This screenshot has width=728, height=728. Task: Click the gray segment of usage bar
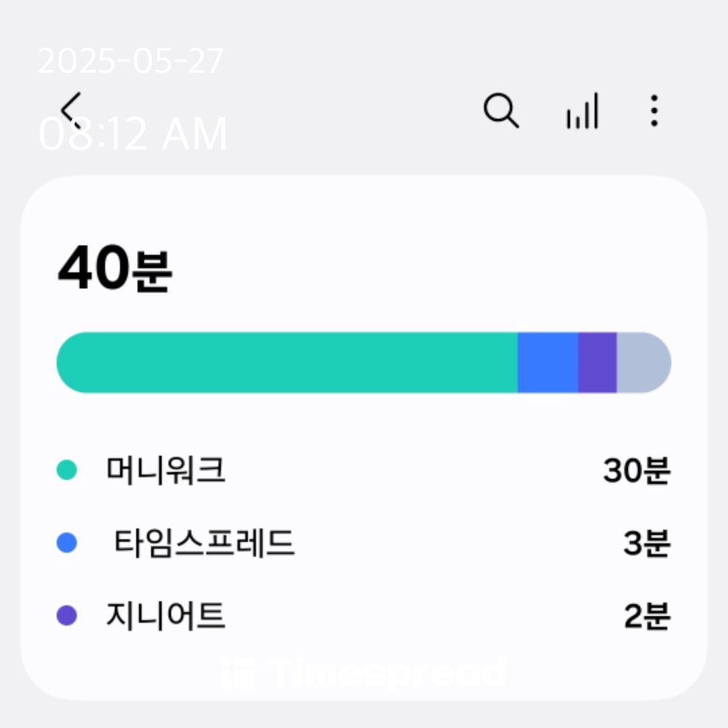click(x=644, y=362)
